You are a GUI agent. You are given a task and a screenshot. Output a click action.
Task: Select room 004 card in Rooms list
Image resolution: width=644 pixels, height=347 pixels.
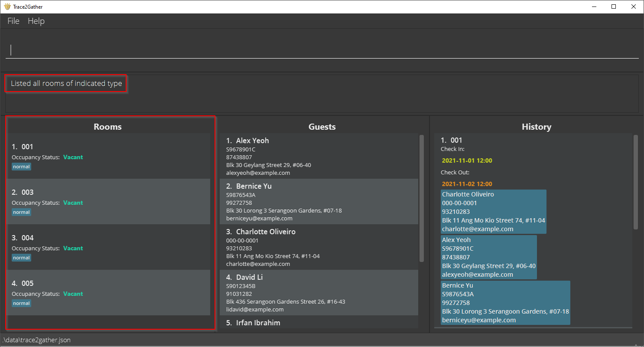tap(109, 247)
